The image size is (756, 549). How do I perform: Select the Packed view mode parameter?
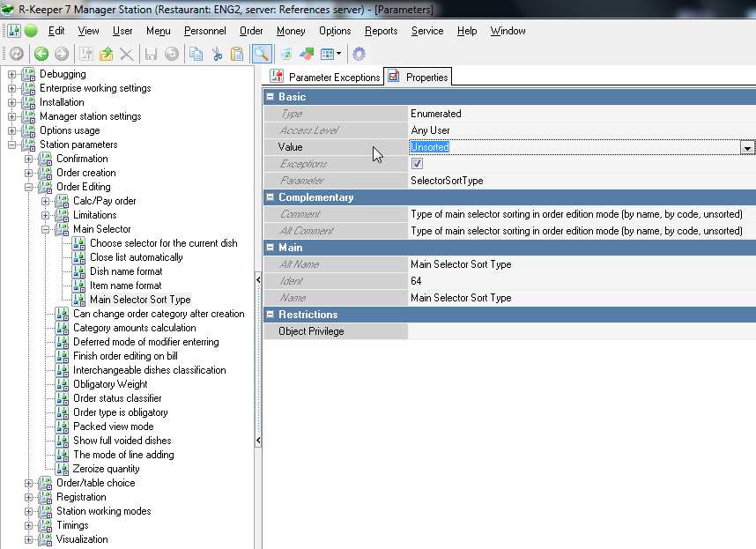pos(114,427)
